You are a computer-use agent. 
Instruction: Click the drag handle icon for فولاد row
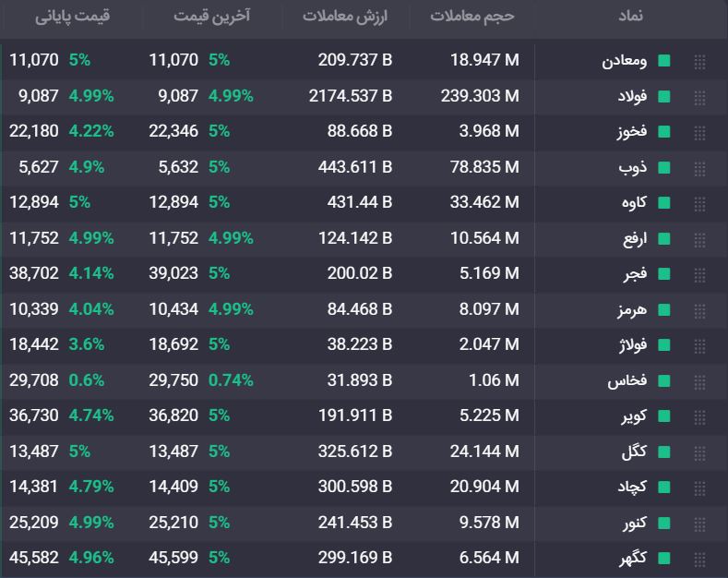[699, 97]
